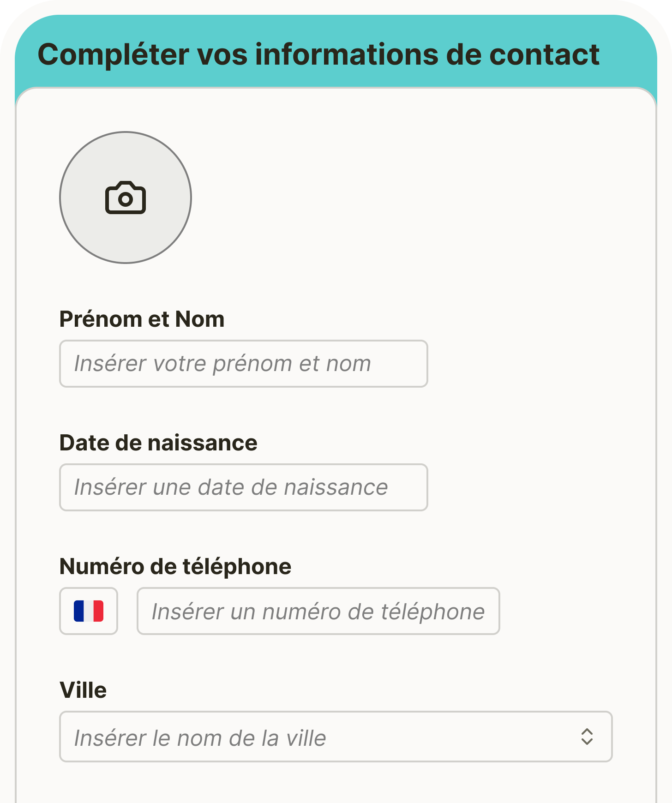Click the up-down chevron in Ville field
672x803 pixels.
pos(587,737)
